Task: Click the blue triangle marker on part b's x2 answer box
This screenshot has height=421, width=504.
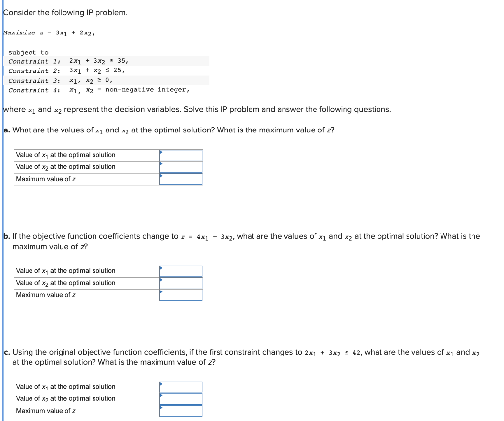Action: (x=161, y=280)
